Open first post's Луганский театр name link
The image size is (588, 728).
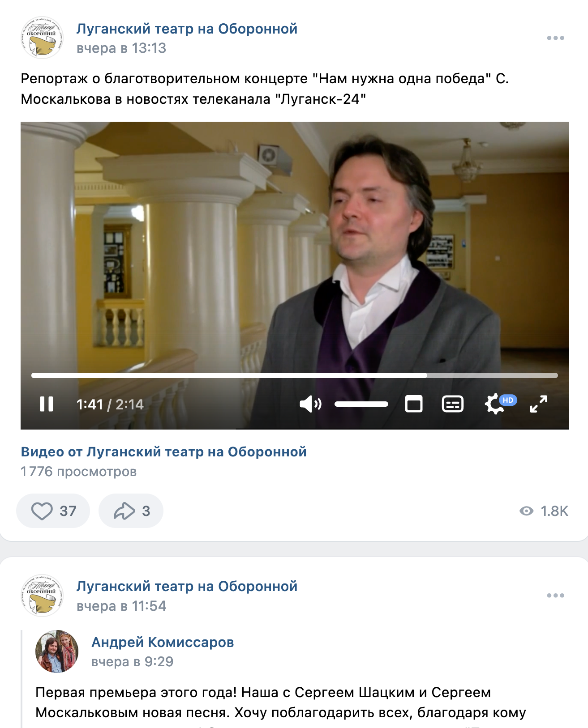[187, 29]
